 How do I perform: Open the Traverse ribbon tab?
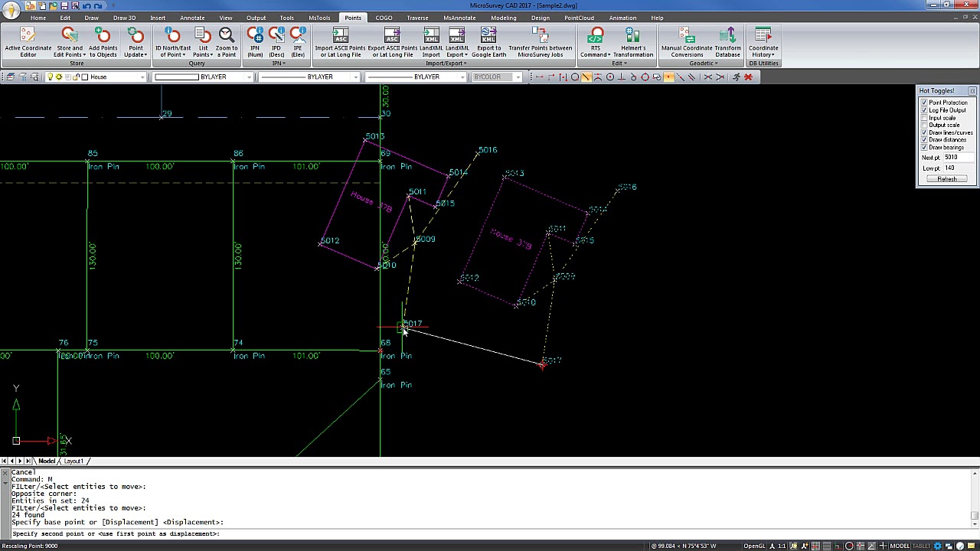point(417,18)
